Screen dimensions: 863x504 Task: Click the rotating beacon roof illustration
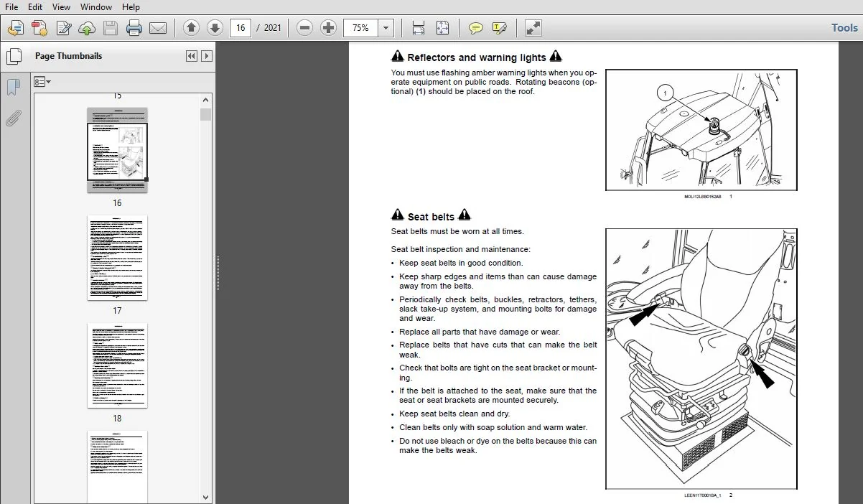click(701, 130)
